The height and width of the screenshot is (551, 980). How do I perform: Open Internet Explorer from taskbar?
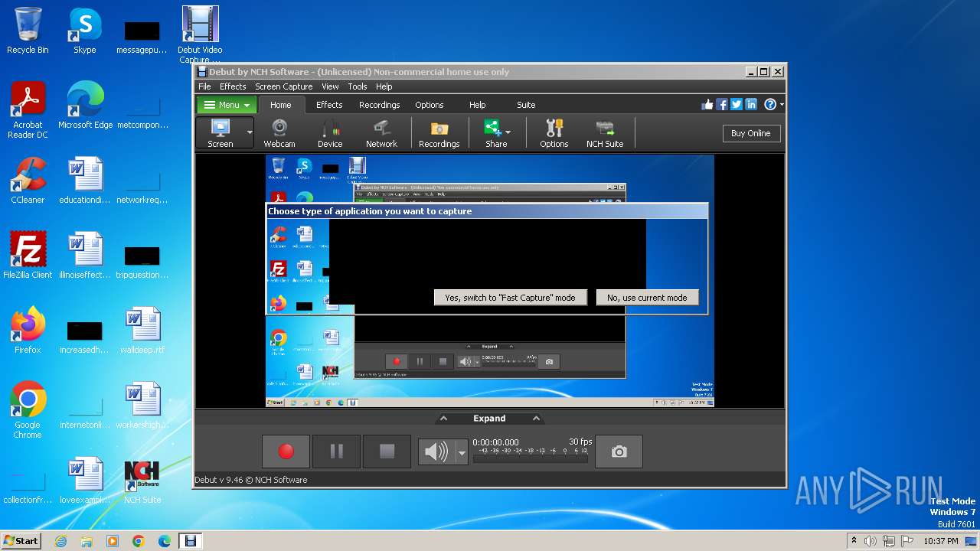point(60,541)
